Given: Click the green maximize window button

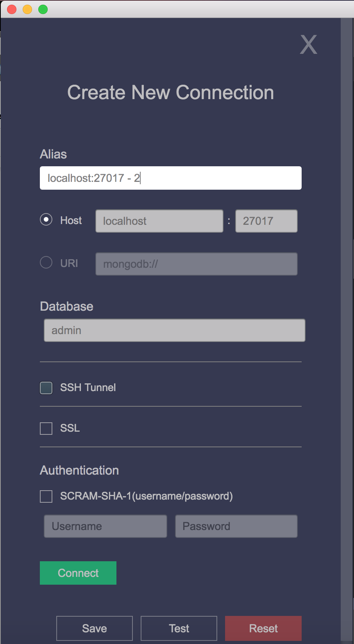Looking at the screenshot, I should point(43,9).
